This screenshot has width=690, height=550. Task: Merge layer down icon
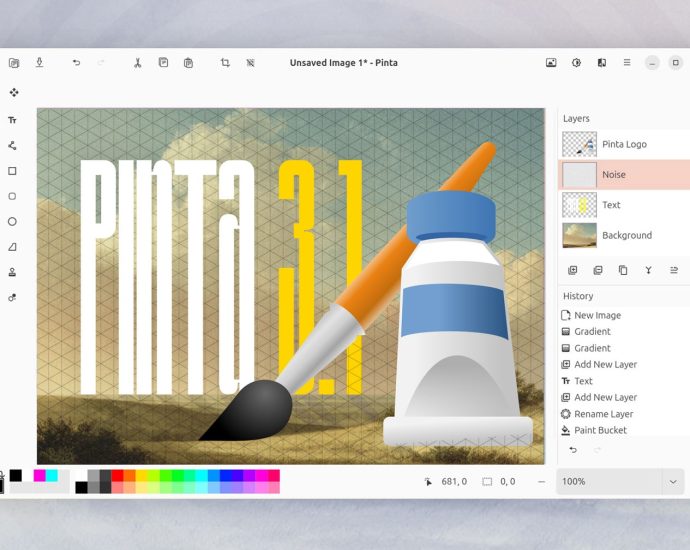pyautogui.click(x=648, y=270)
